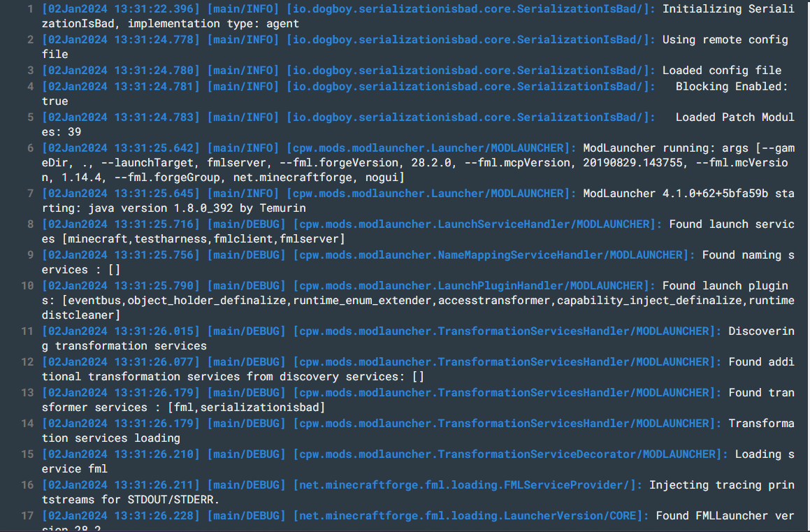Screen dimensions: 810x532
Task: Click the 'net.minecraftforge, nogui]' text
Action: (x=319, y=178)
